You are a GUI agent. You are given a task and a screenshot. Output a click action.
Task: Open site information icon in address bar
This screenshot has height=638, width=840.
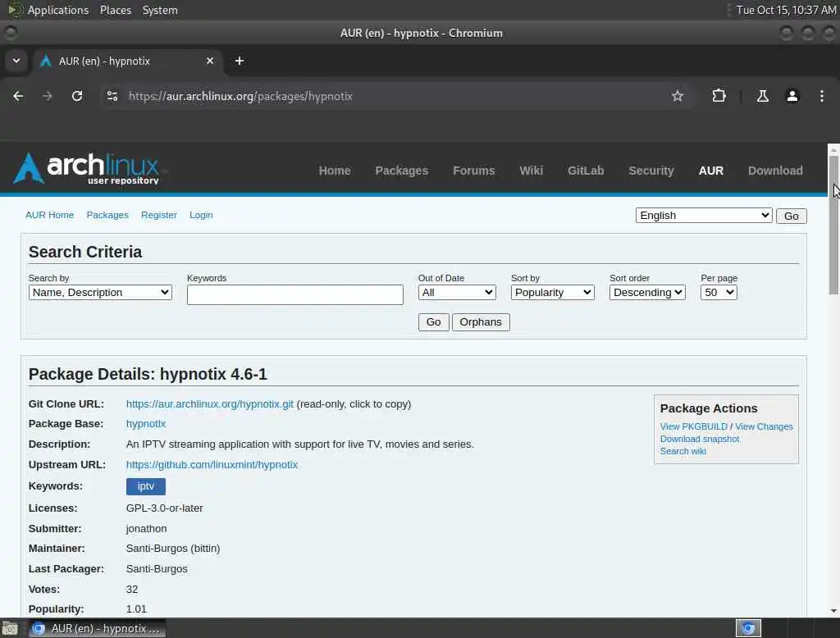pyautogui.click(x=112, y=96)
